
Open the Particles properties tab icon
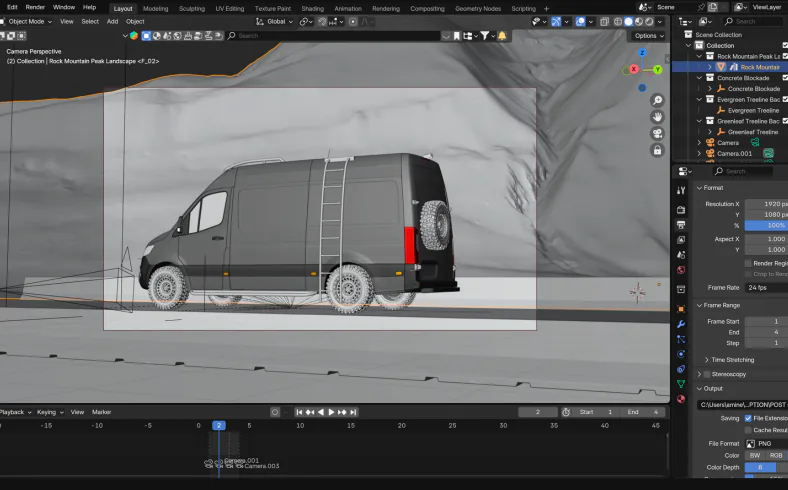(x=681, y=339)
